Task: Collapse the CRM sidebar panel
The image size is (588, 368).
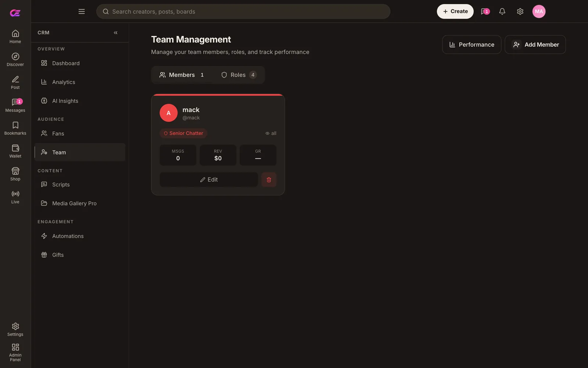Action: click(115, 33)
